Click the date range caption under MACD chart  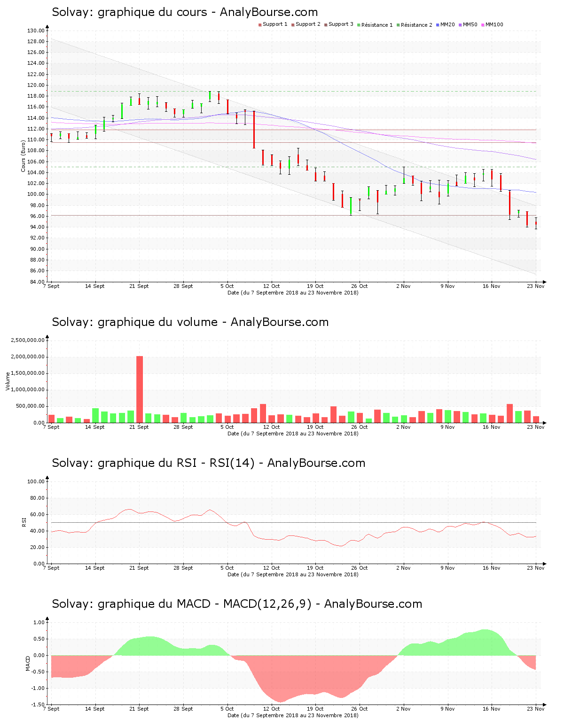pos(293,715)
